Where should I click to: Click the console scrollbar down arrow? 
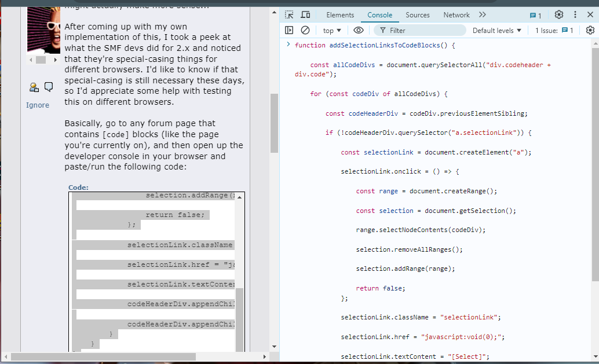click(x=595, y=356)
